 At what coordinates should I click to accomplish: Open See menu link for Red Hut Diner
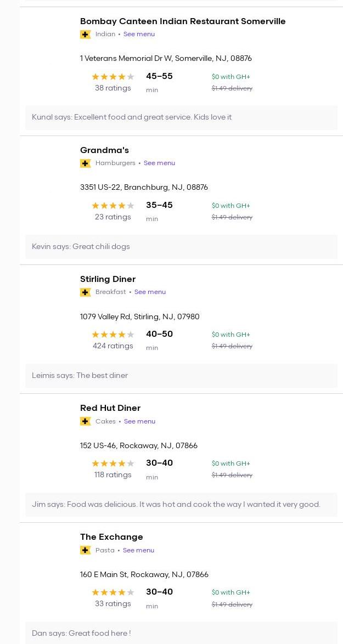coord(139,421)
